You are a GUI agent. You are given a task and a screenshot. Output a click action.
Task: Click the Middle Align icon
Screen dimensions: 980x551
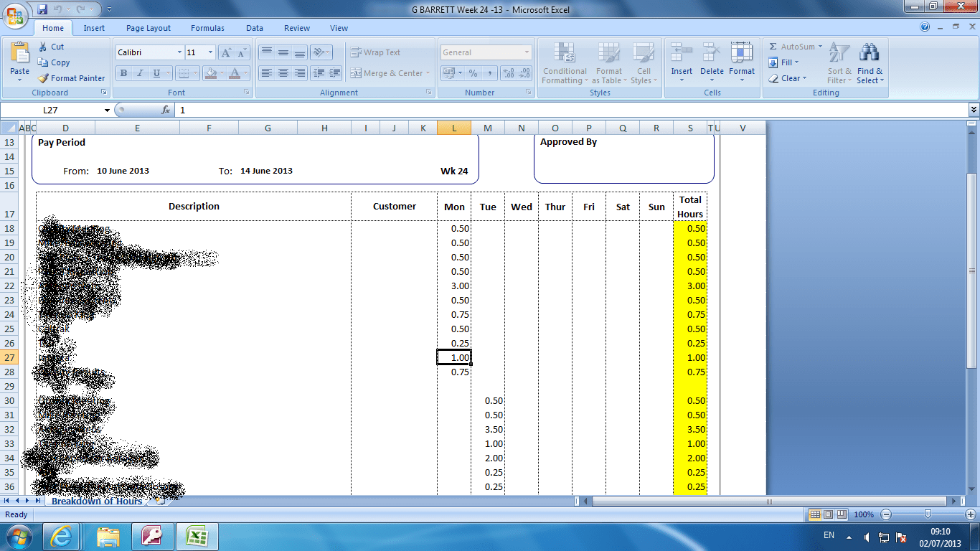point(283,52)
